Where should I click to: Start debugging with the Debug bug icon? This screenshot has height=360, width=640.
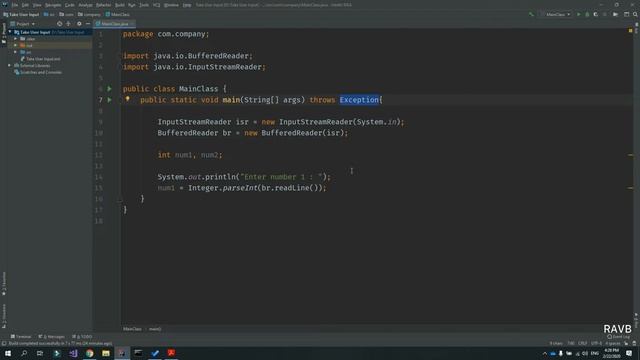click(587, 14)
